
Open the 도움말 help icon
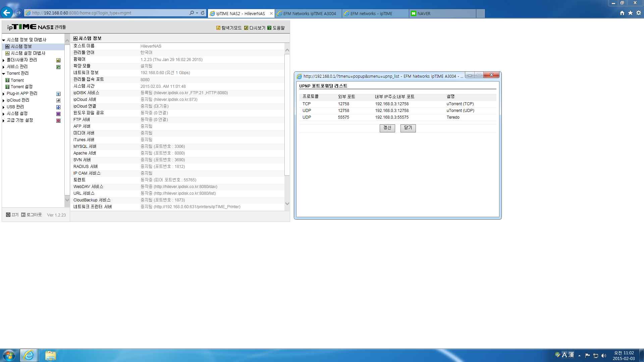pyautogui.click(x=269, y=28)
